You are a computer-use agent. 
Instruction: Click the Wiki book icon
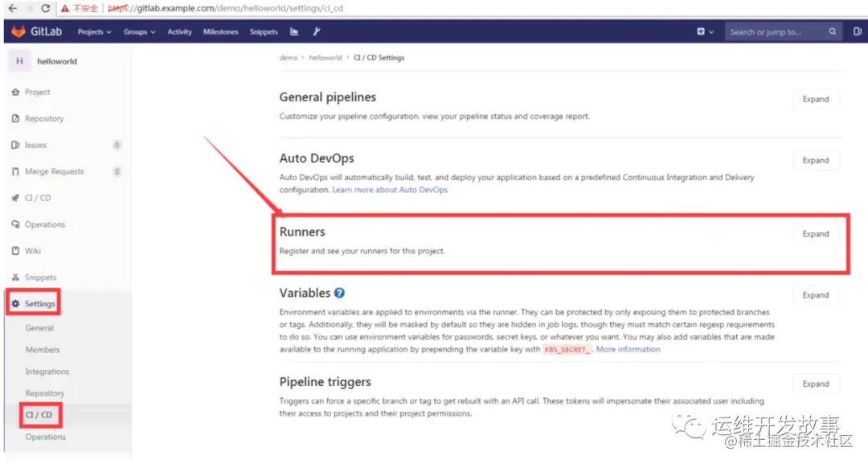pyautogui.click(x=15, y=251)
